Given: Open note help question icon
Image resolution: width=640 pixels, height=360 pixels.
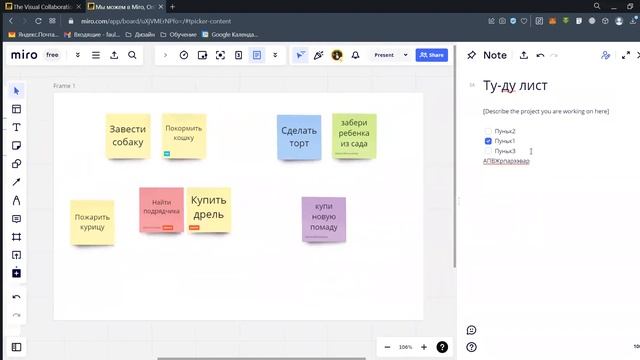Looking at the screenshot, I should click(471, 347).
